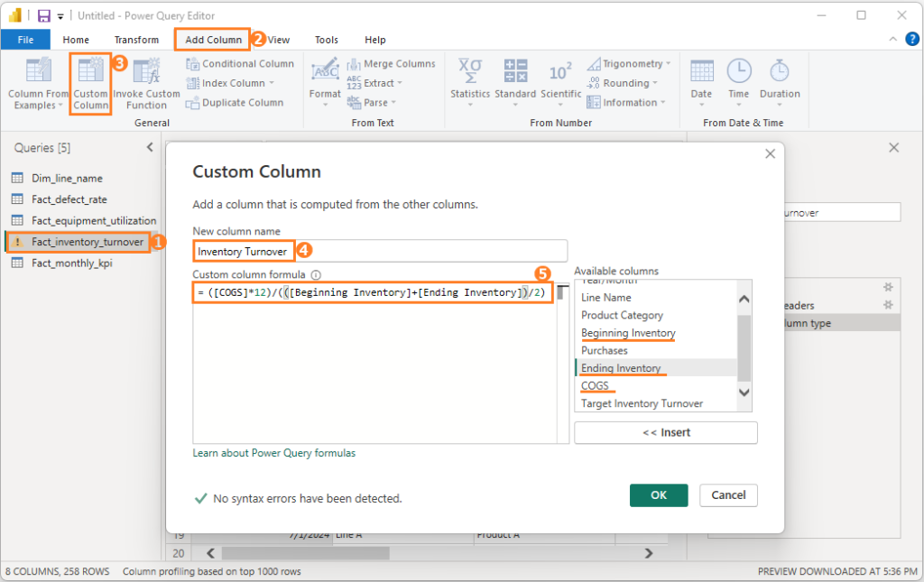The width and height of the screenshot is (924, 582).
Task: Click the Duration stopwatch icon
Action: [x=779, y=70]
